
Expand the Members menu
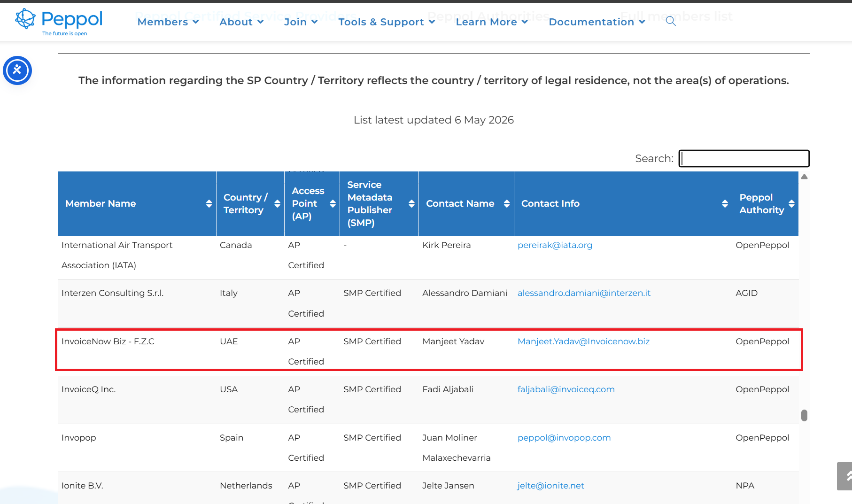(168, 22)
